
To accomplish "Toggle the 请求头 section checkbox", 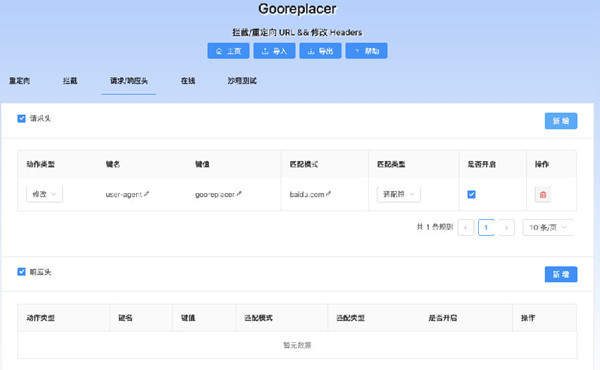I will pyautogui.click(x=21, y=118).
